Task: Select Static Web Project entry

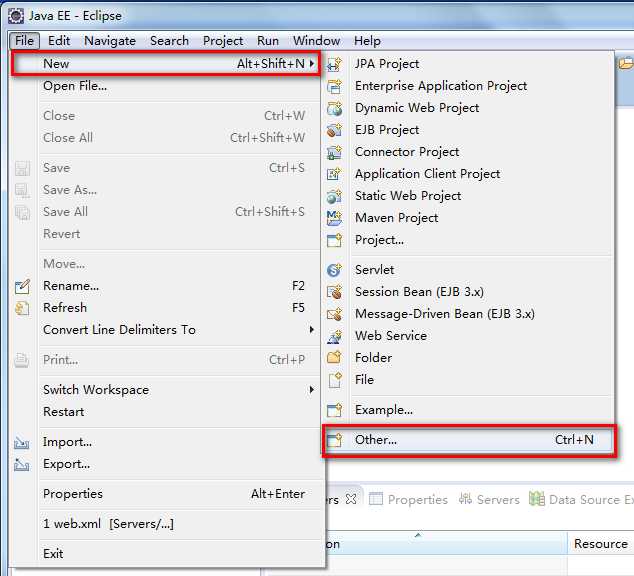Action: (468, 196)
